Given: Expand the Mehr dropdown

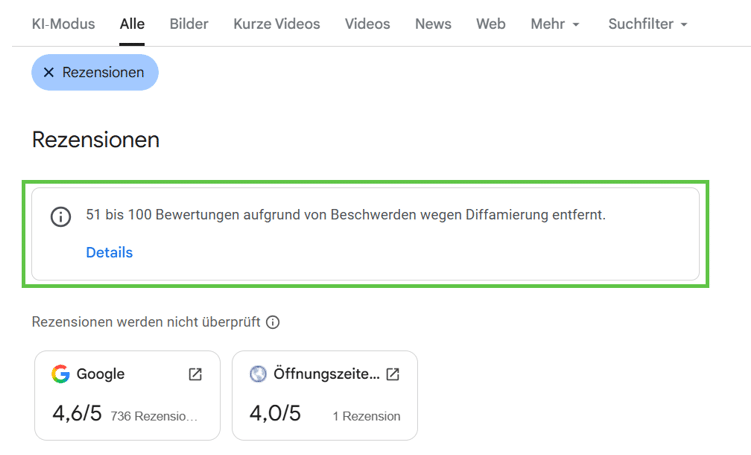Looking at the screenshot, I should click(x=555, y=24).
